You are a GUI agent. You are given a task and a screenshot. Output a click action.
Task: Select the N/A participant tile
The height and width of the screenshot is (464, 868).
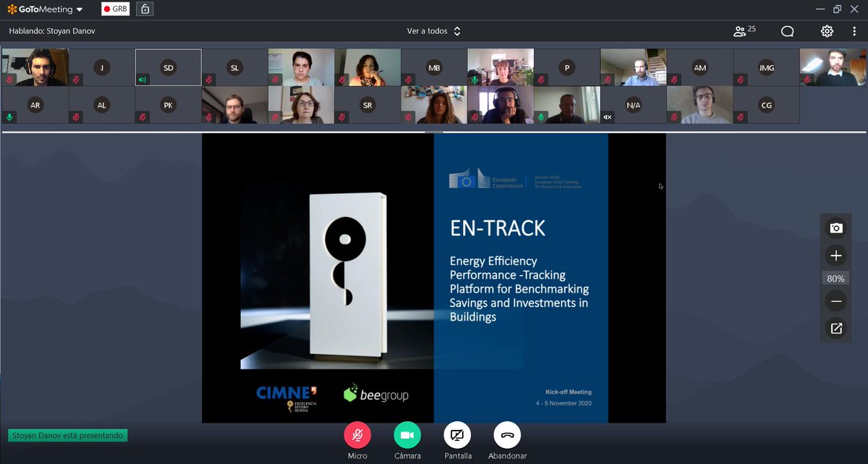[x=634, y=105]
